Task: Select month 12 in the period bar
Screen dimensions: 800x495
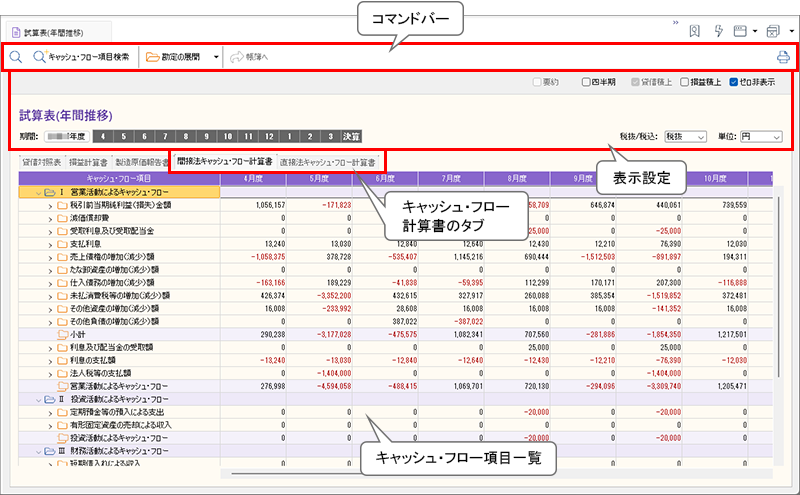Action: [x=269, y=136]
